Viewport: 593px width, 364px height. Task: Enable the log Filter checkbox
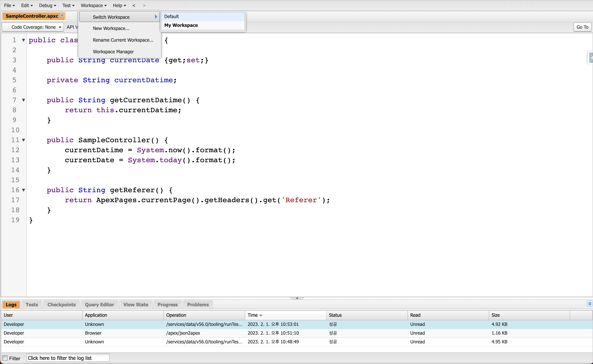(x=5, y=358)
